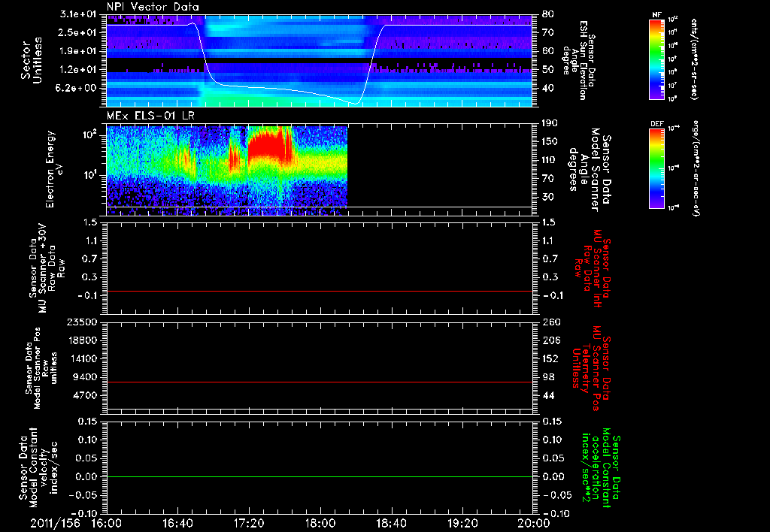Click the "150" scanner angle tick label
770x532 pixels.
pyautogui.click(x=550, y=142)
